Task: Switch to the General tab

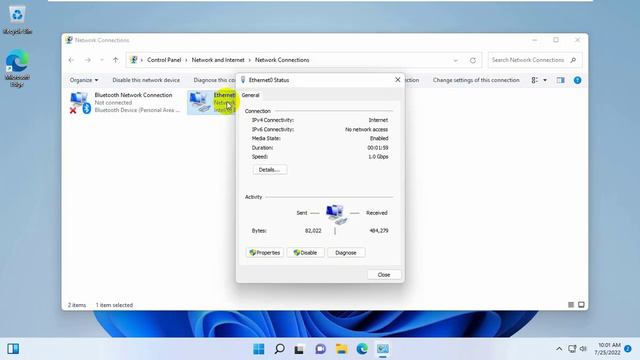Action: click(250, 95)
